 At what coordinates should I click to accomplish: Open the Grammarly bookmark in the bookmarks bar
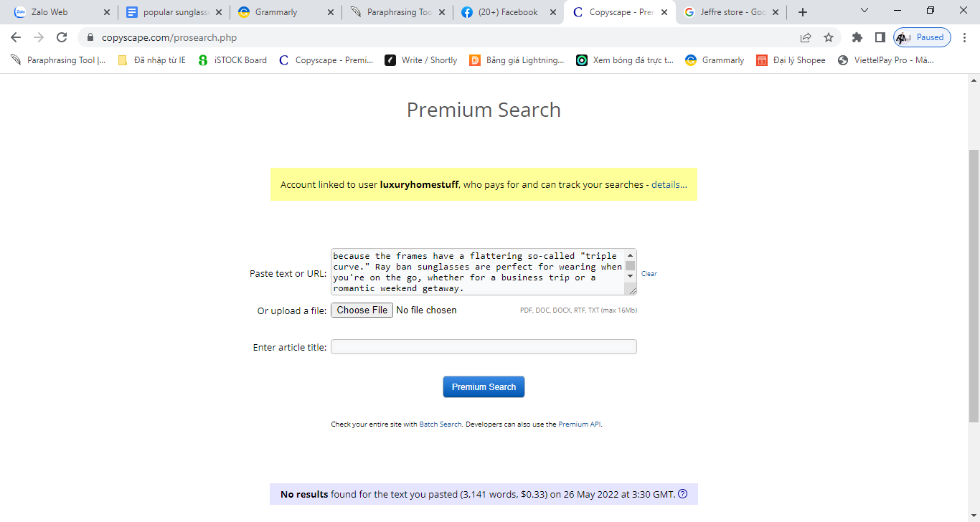pyautogui.click(x=715, y=60)
